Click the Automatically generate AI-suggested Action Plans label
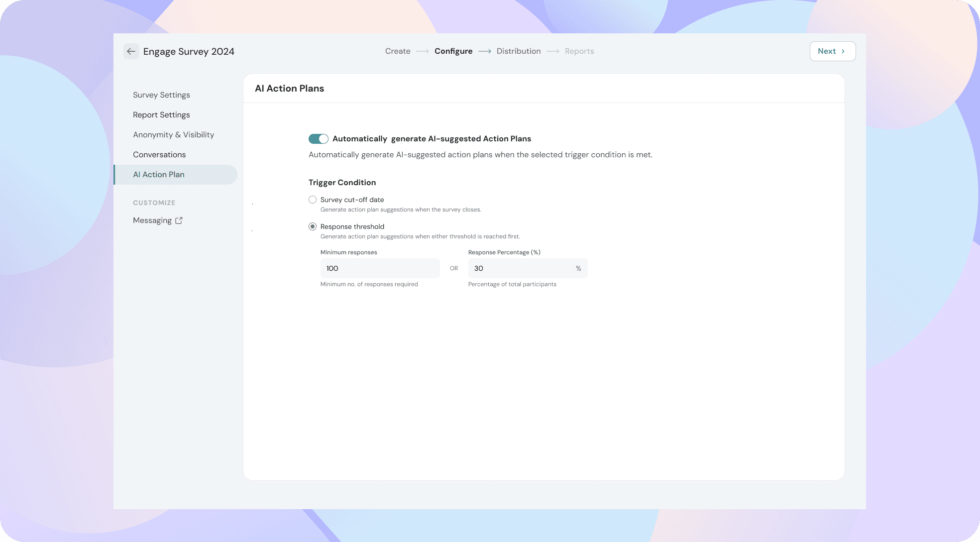 coord(432,139)
